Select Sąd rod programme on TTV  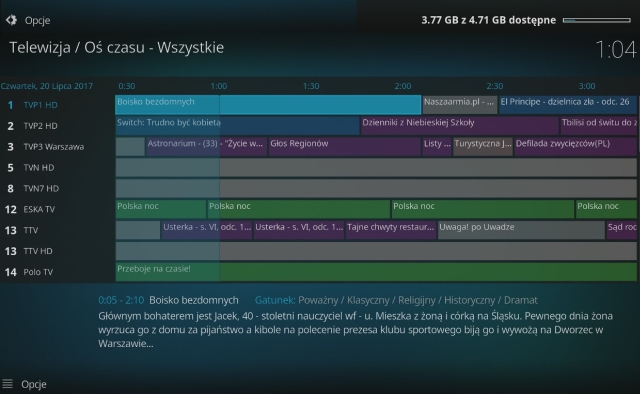pos(621,230)
